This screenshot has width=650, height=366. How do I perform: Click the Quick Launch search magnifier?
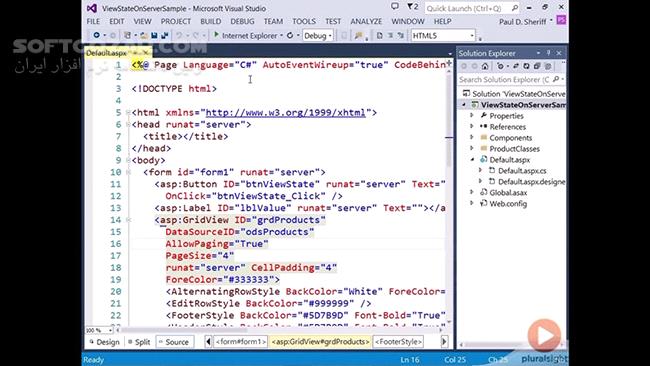coord(514,8)
